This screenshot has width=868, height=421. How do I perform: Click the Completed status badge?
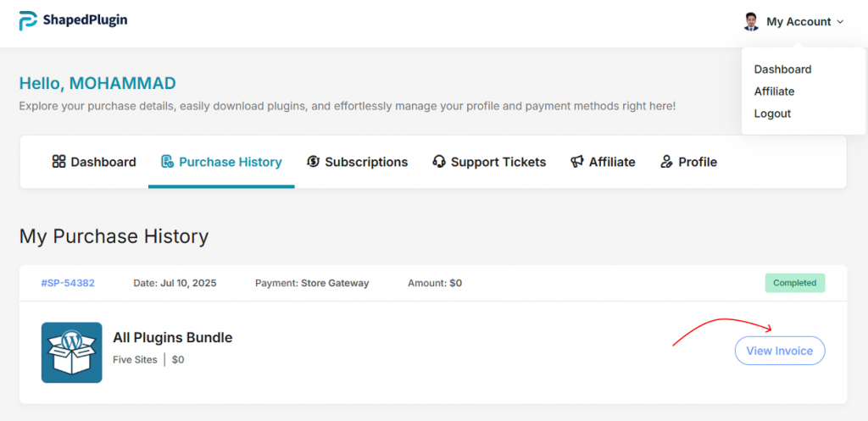point(794,283)
